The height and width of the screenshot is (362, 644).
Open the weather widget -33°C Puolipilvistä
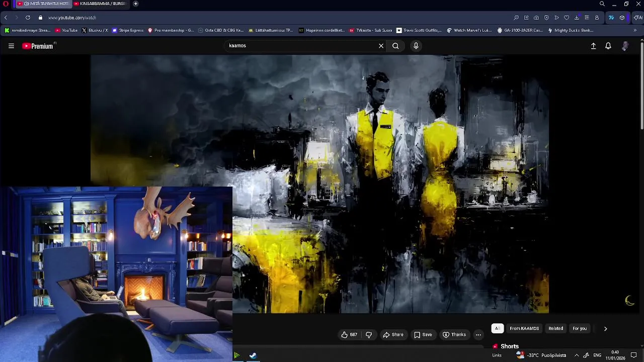pyautogui.click(x=541, y=355)
